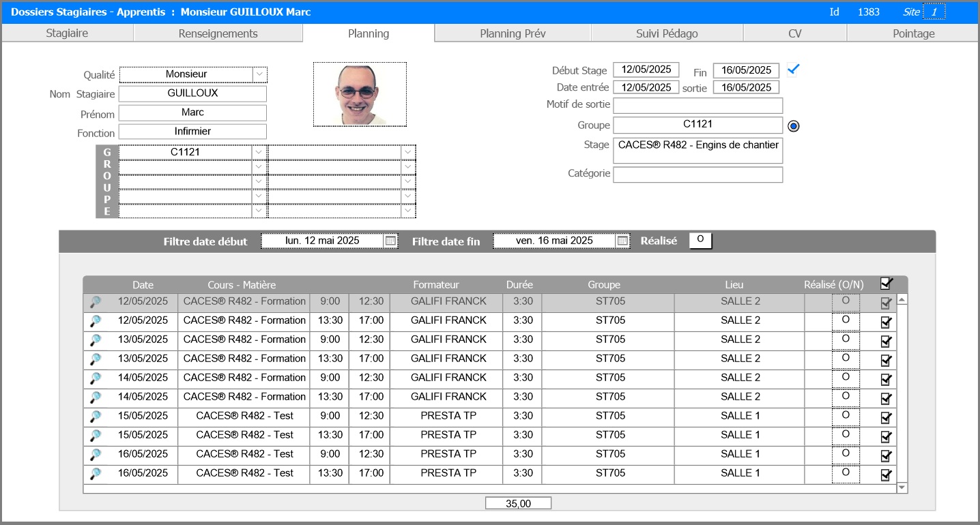
Task: Open the Qualité dropdown showing Monsieur
Action: [x=260, y=74]
